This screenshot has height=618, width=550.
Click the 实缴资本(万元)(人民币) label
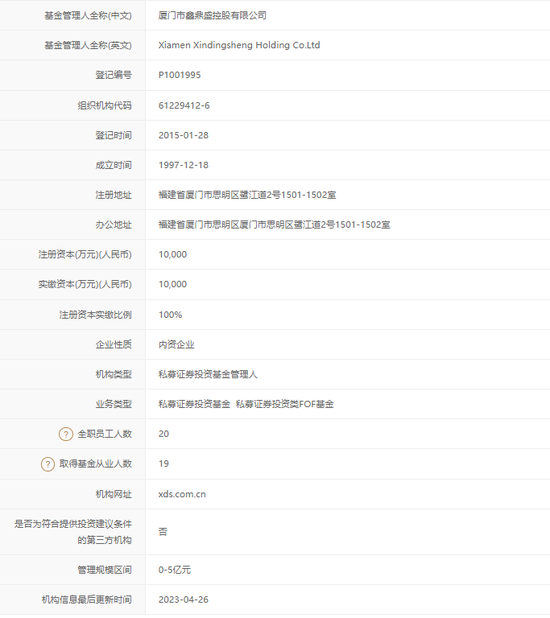tap(85, 284)
